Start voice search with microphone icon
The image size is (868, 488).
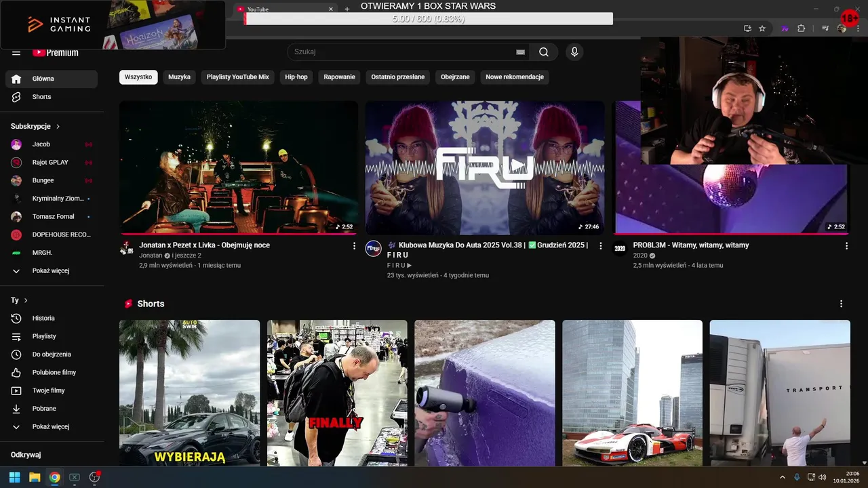coord(574,52)
